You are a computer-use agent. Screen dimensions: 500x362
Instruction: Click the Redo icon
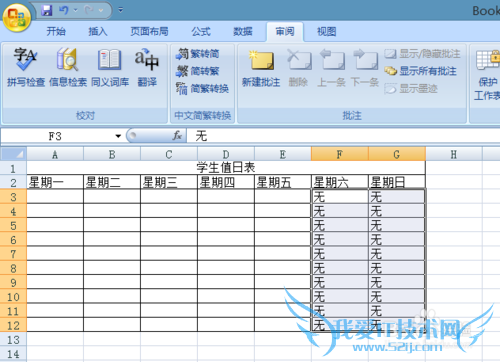(89, 10)
